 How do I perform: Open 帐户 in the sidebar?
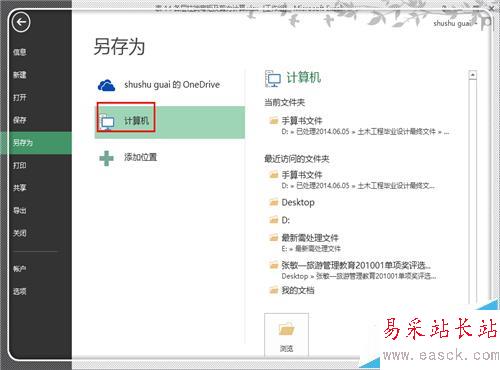point(20,269)
